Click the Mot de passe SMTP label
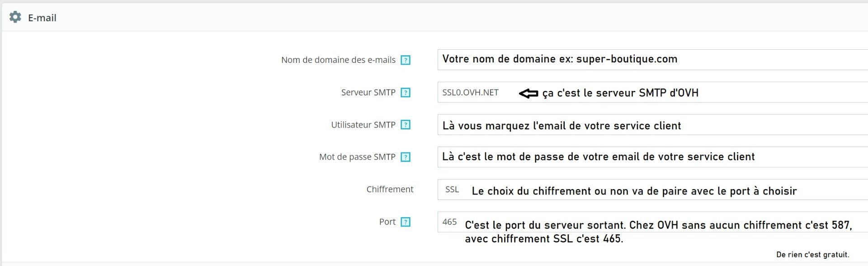This screenshot has height=266, width=868. pyautogui.click(x=357, y=157)
